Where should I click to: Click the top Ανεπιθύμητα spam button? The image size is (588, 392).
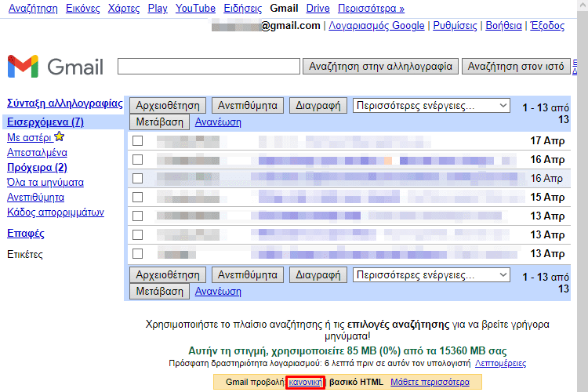pos(248,105)
